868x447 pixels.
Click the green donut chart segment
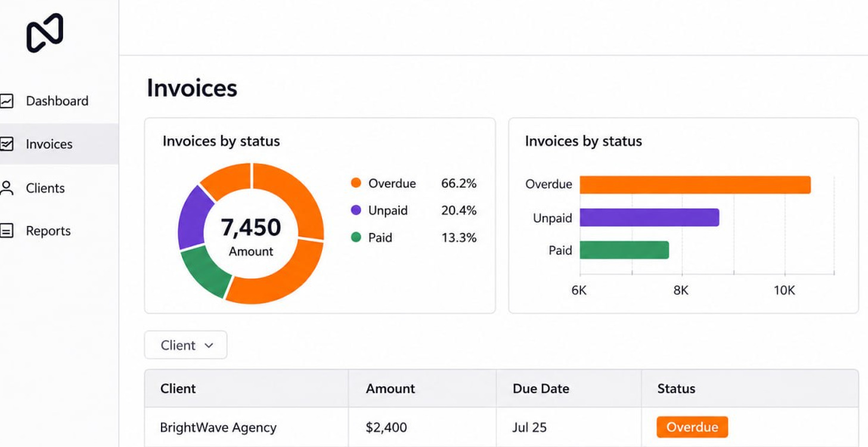click(x=206, y=270)
